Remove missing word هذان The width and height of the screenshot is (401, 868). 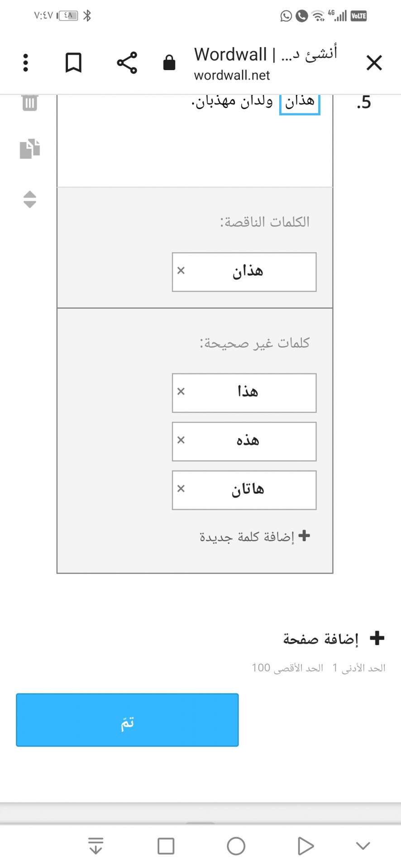(181, 270)
